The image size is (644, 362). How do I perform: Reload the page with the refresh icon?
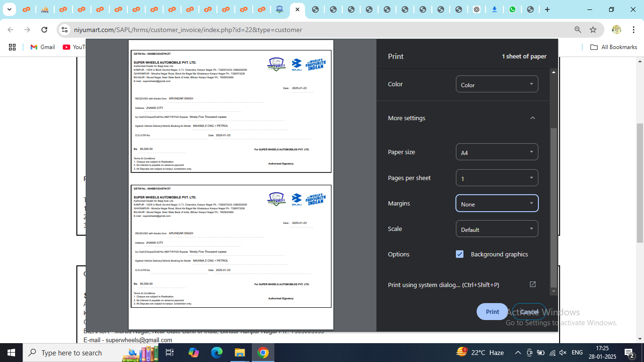pyautogui.click(x=44, y=30)
